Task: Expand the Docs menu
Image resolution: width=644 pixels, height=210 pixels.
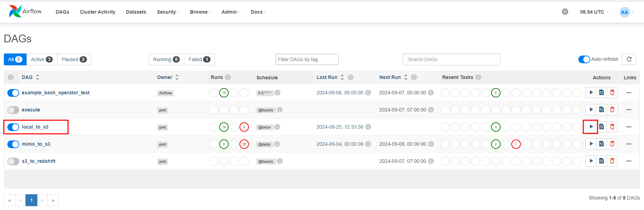Action: [258, 12]
